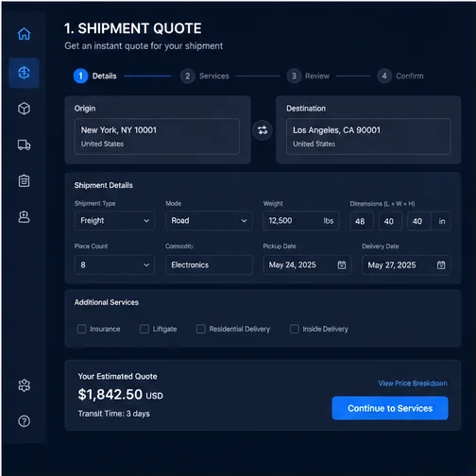Image resolution: width=476 pixels, height=476 pixels.
Task: Open the clipboard orders sidebar icon
Action: (x=24, y=181)
